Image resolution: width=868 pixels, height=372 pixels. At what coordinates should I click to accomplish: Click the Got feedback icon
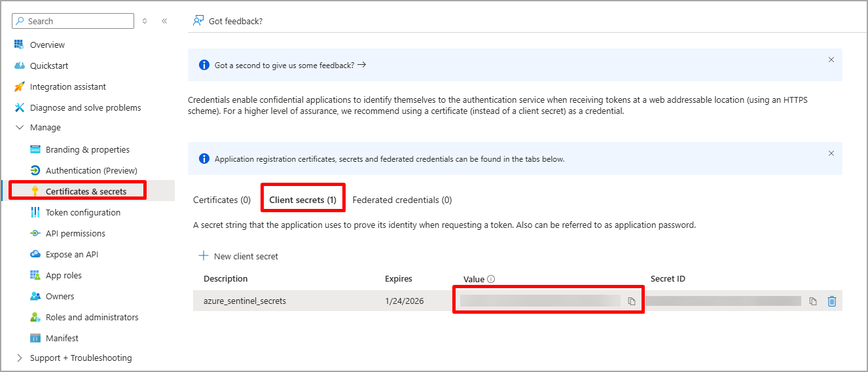[198, 21]
